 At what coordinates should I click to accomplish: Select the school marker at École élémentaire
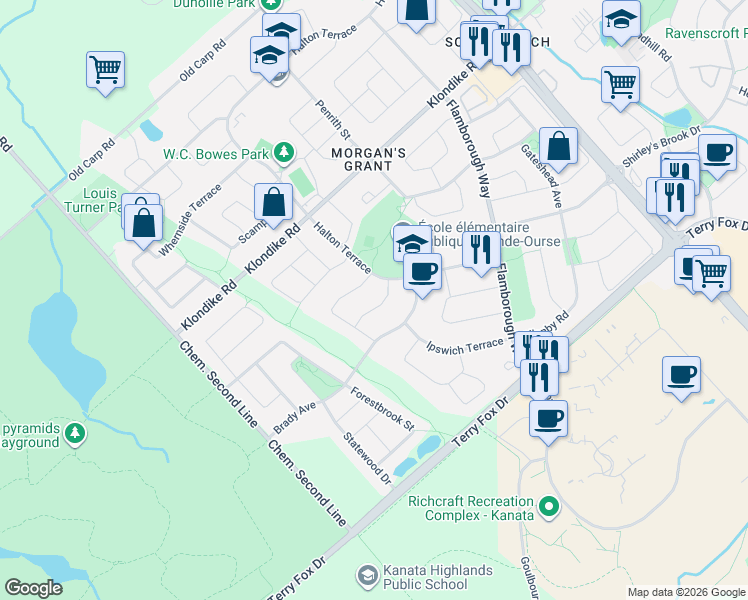point(412,243)
